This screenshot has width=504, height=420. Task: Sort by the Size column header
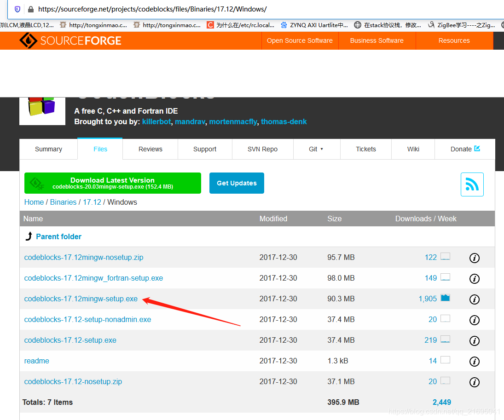click(x=334, y=219)
